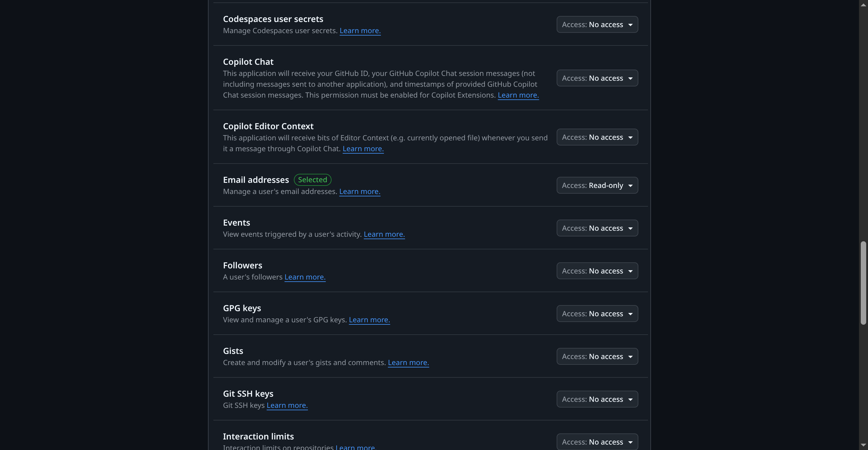Image resolution: width=868 pixels, height=450 pixels.
Task: Open the Events access dropdown
Action: [x=597, y=228]
